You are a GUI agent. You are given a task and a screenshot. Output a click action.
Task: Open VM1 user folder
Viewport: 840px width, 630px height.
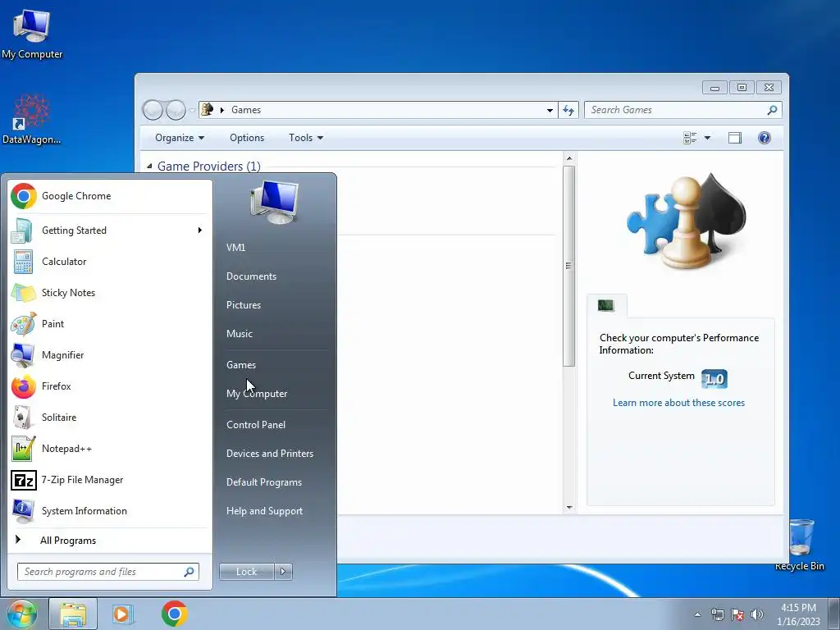coord(235,248)
